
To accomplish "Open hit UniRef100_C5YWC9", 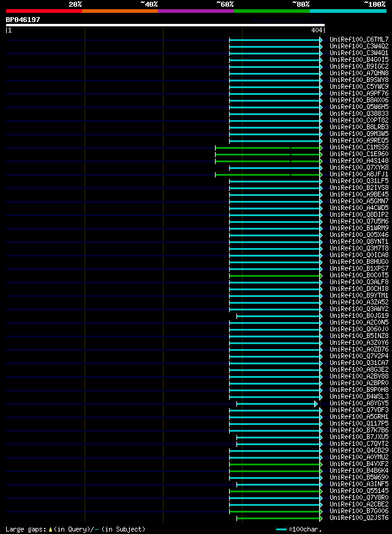I will point(359,86).
